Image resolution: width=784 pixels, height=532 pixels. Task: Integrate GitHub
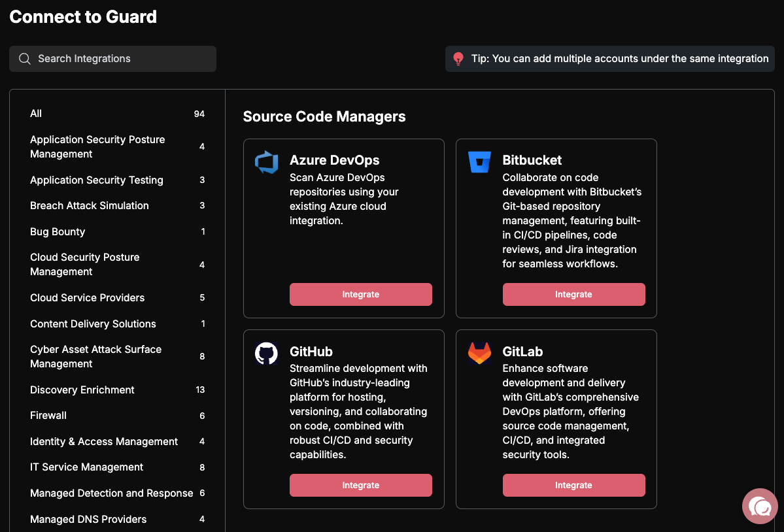(x=360, y=485)
